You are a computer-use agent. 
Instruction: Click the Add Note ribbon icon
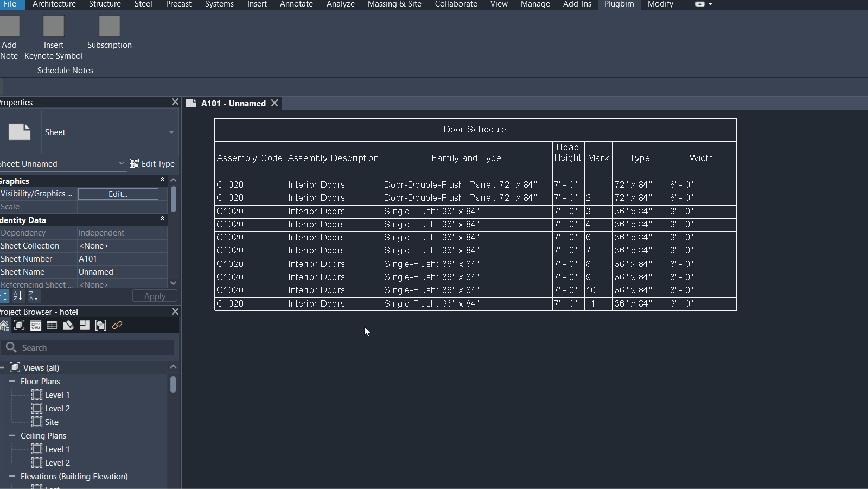9,26
